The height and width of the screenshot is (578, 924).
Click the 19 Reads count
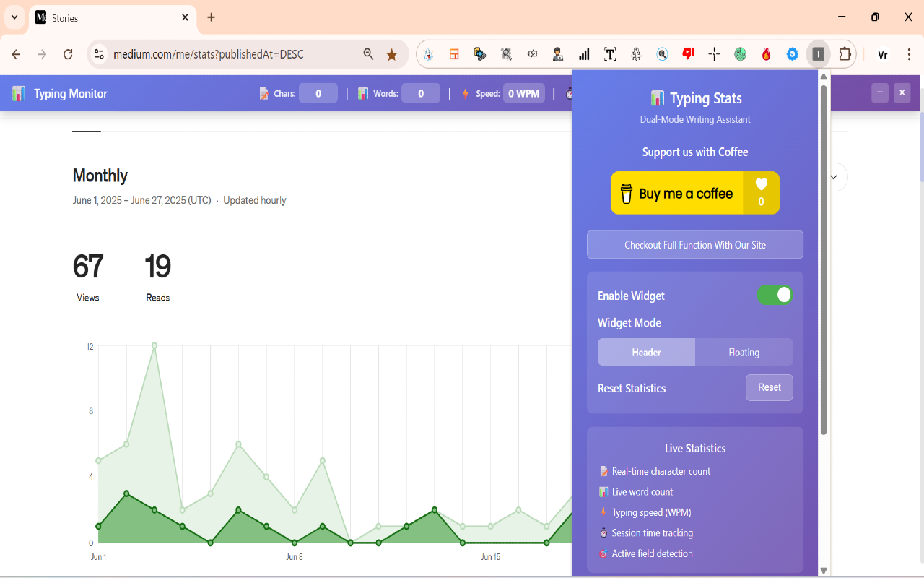(158, 267)
